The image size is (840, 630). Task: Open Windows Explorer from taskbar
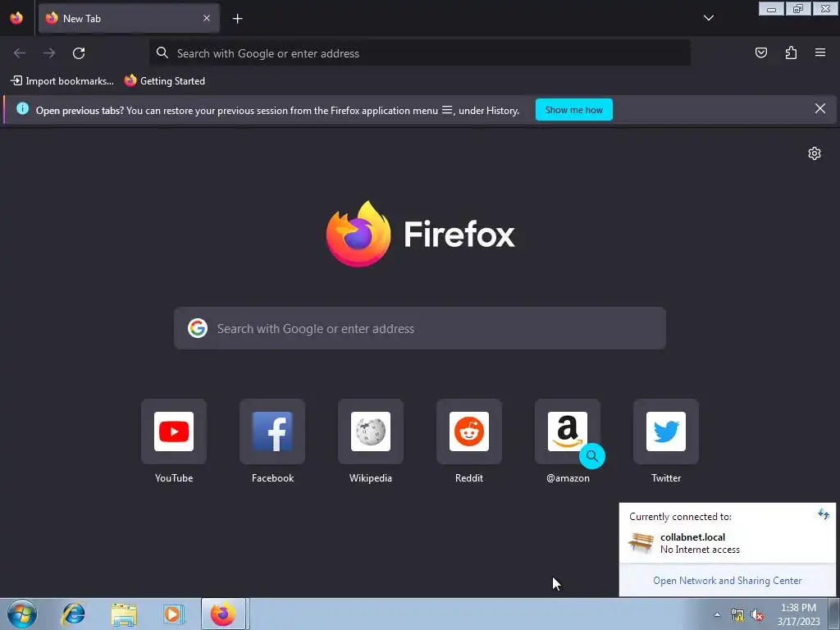pos(124,614)
